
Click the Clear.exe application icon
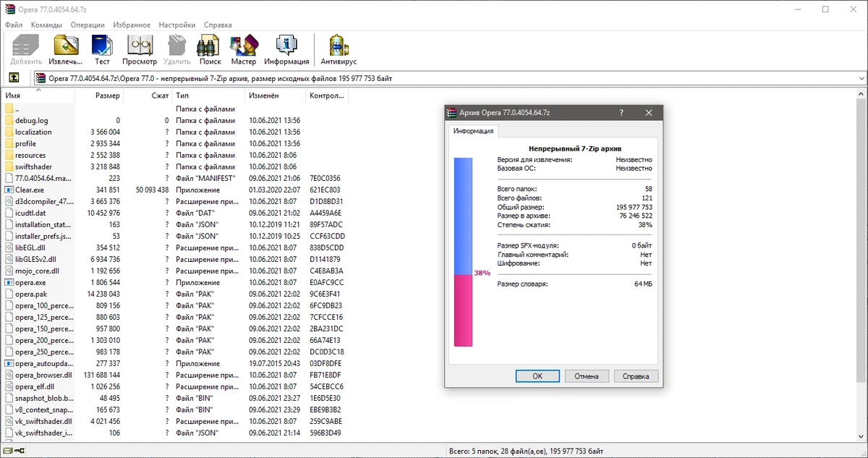click(x=9, y=190)
